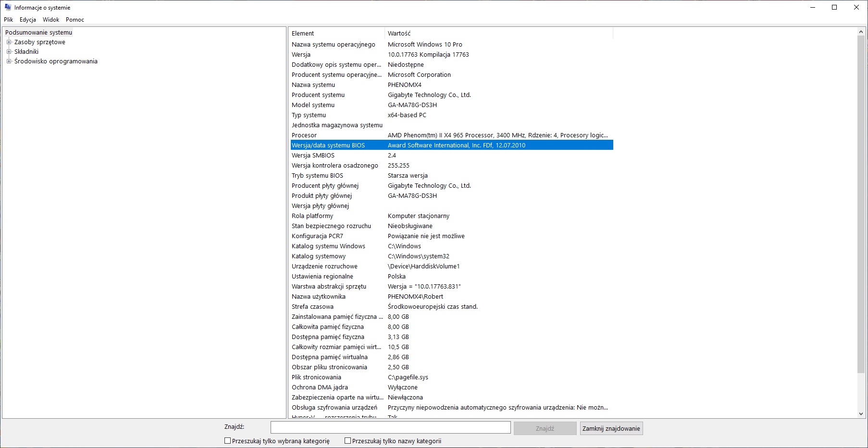
Task: Click the Wartość column header
Action: click(499, 33)
